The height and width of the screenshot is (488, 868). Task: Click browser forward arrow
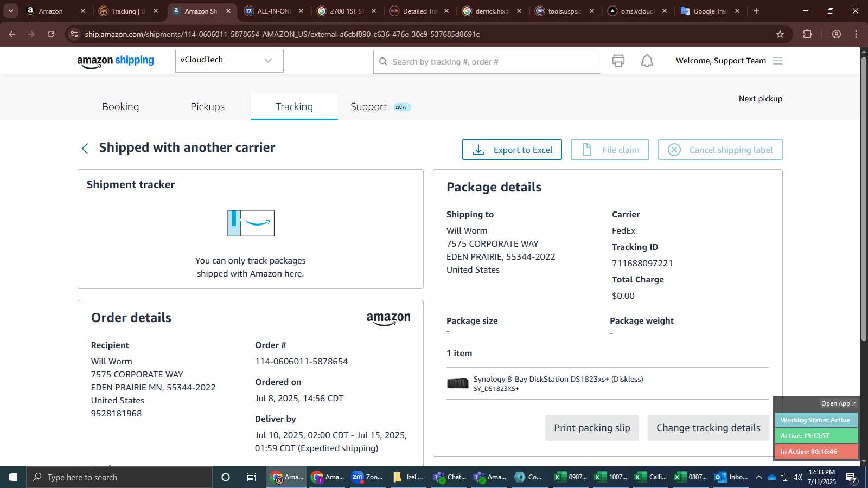click(x=31, y=34)
